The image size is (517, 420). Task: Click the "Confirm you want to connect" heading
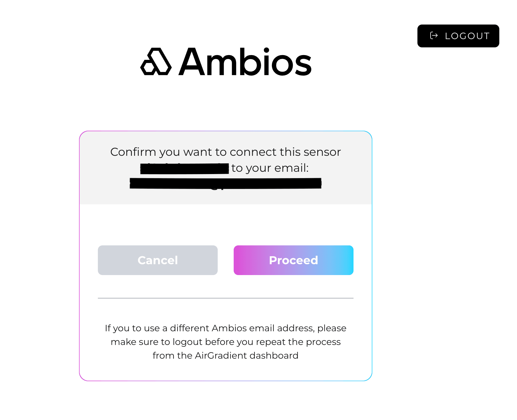(x=225, y=152)
